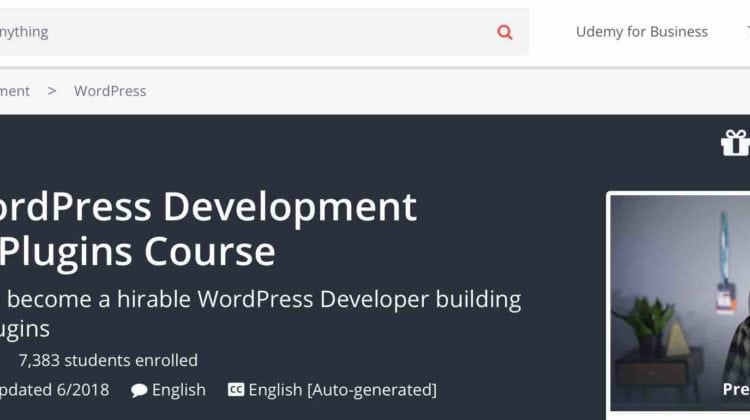Image resolution: width=750 pixels, height=420 pixels.
Task: Click the CC closed captions icon
Action: tap(236, 389)
